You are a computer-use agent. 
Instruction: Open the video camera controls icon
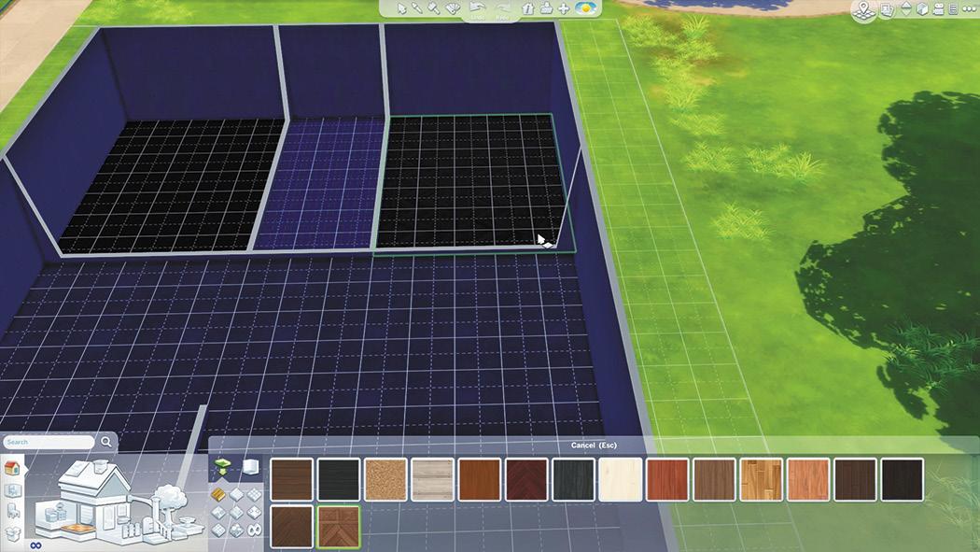(938, 9)
